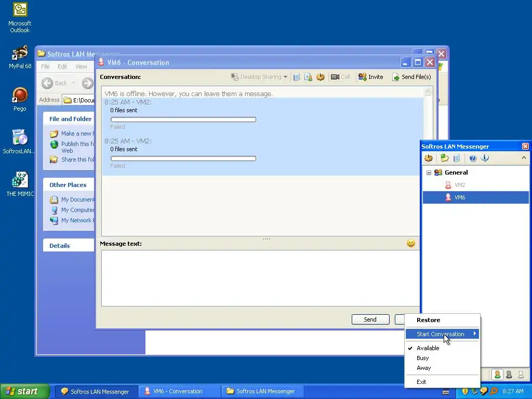532x399 pixels.
Task: Open Edit menu in Explorer window
Action: [x=62, y=66]
